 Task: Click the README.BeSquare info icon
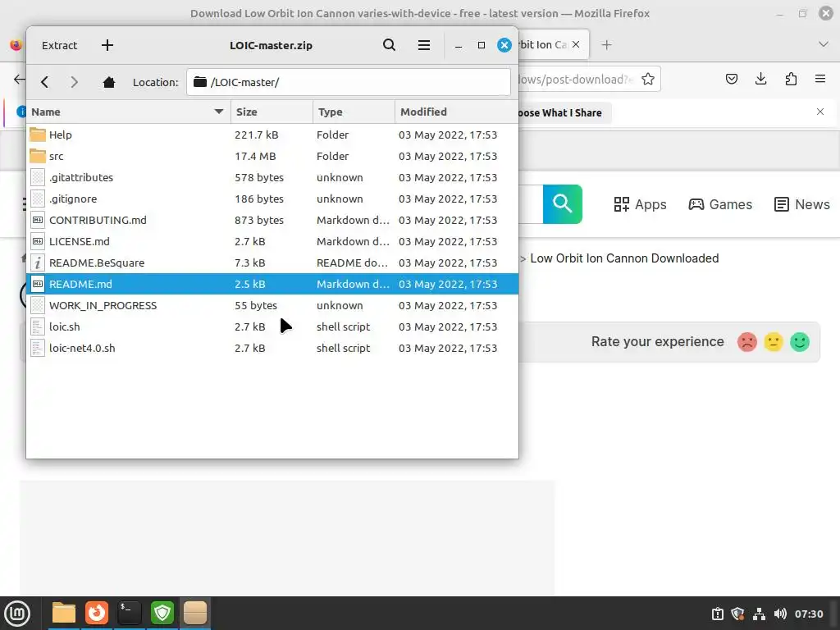tap(38, 262)
